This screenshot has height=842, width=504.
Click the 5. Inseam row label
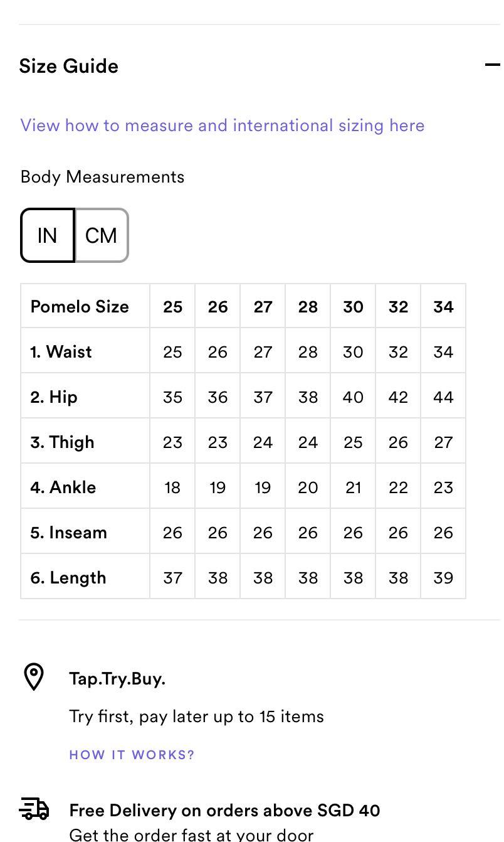(69, 533)
